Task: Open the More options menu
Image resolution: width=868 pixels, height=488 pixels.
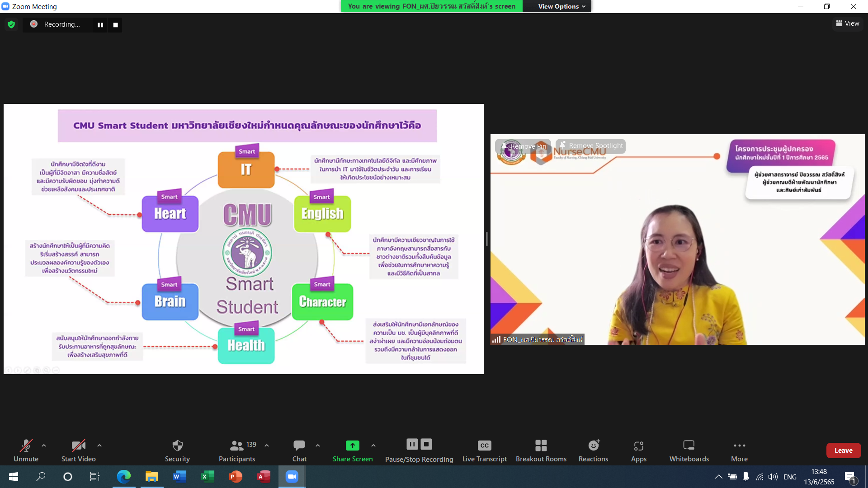Action: coord(740,450)
